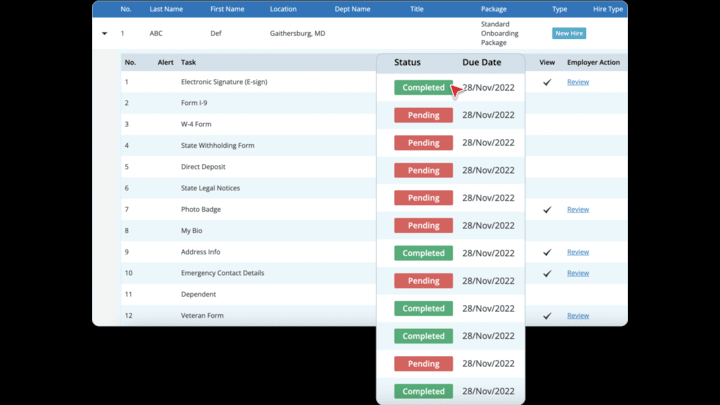Select the Form I-9 task row

pos(194,103)
